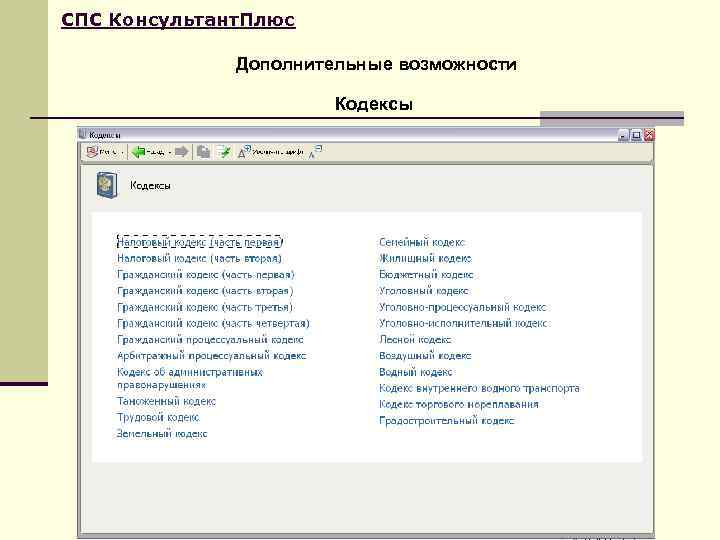
Task: Open Лесной кодекс link
Action: 415,339
